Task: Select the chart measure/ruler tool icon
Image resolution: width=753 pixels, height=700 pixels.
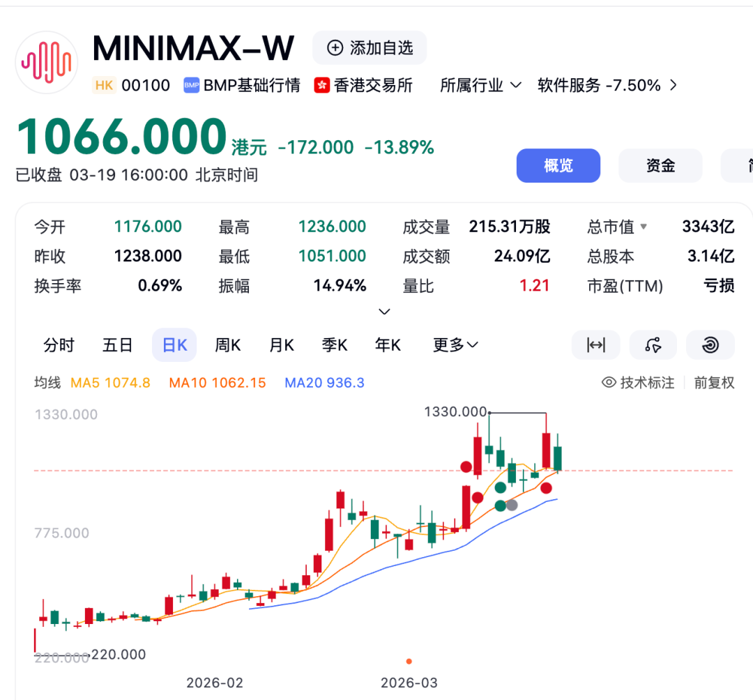Action: 595,344
